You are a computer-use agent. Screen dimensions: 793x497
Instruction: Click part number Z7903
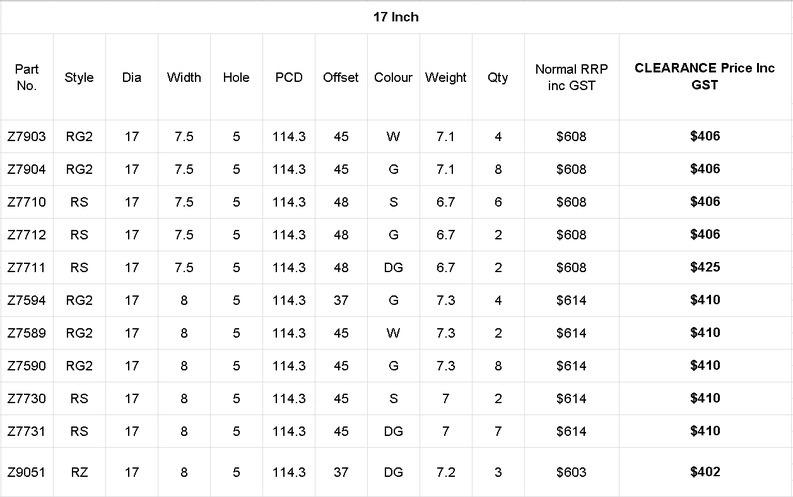(x=27, y=136)
